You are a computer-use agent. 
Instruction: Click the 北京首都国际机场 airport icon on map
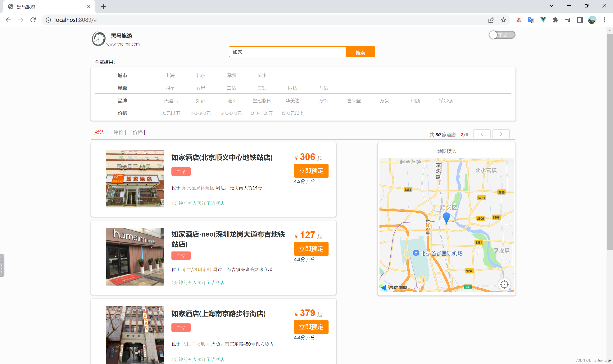coord(416,253)
